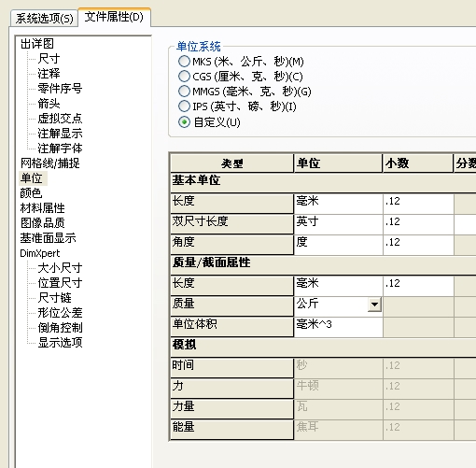476x468 pixels.
Task: Select 虚拟交点 tree item
Action: [60, 119]
